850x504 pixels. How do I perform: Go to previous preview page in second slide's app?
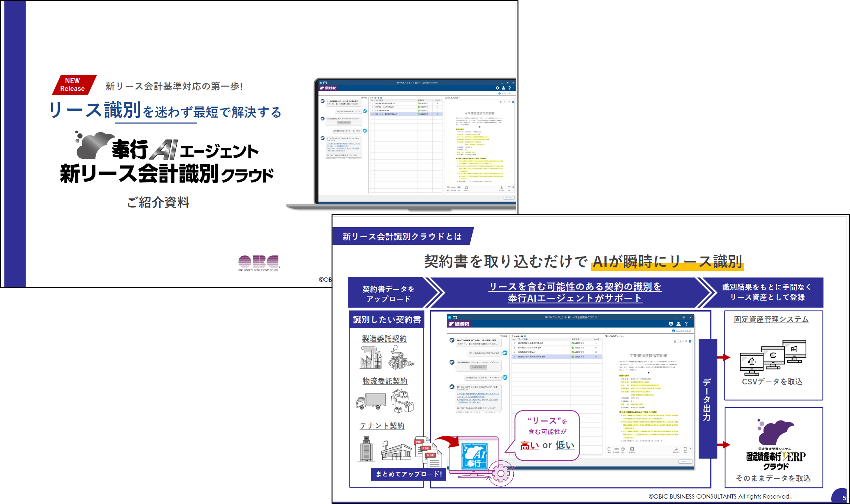pos(675,341)
